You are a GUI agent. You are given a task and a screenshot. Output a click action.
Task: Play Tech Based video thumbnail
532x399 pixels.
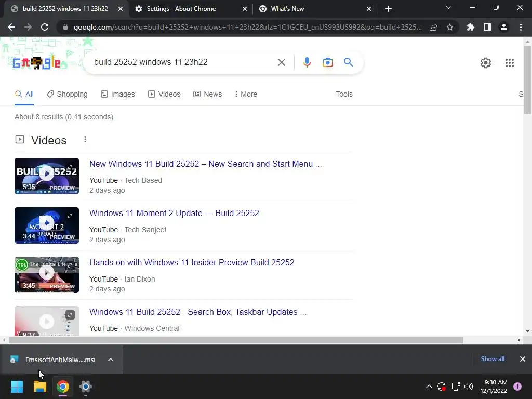click(47, 176)
